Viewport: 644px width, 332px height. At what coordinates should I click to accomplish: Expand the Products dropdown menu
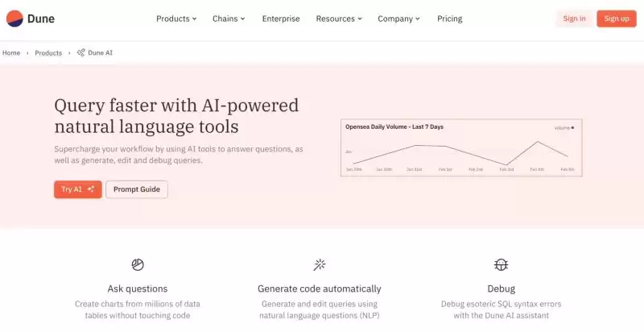pos(176,19)
